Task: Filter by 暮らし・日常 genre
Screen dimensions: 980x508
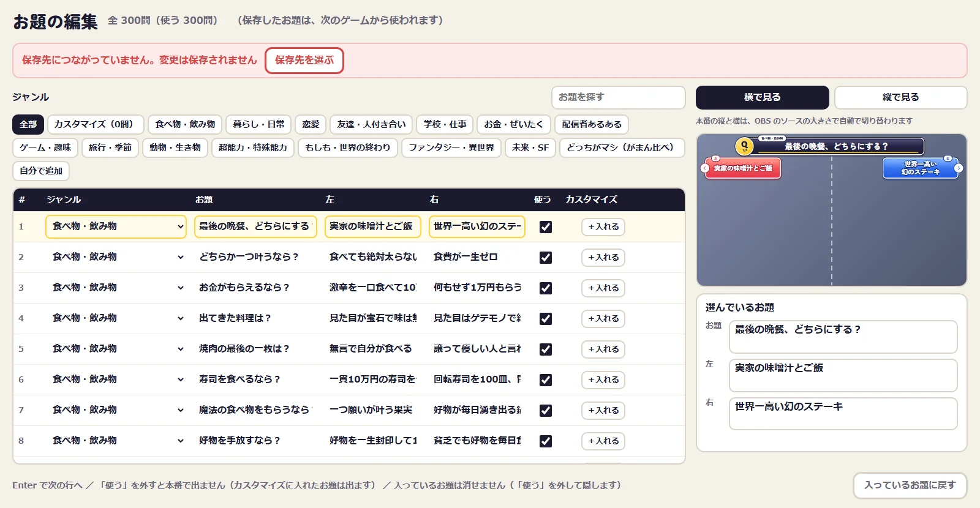Action: pyautogui.click(x=258, y=124)
